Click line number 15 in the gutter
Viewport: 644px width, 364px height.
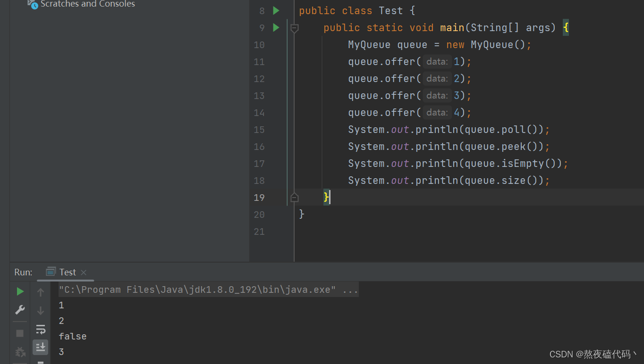click(259, 130)
